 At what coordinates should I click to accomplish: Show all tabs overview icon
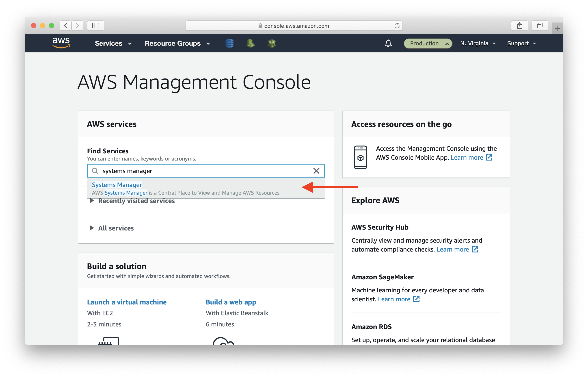(540, 26)
